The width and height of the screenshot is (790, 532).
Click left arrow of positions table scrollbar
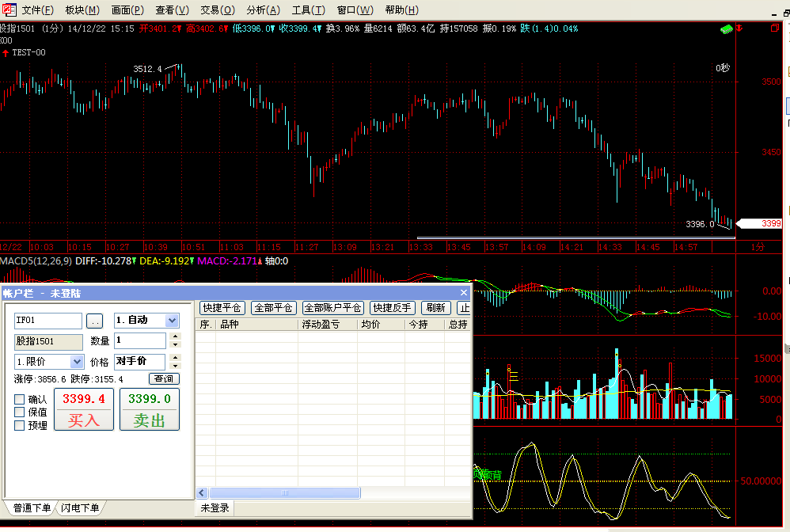[202, 492]
